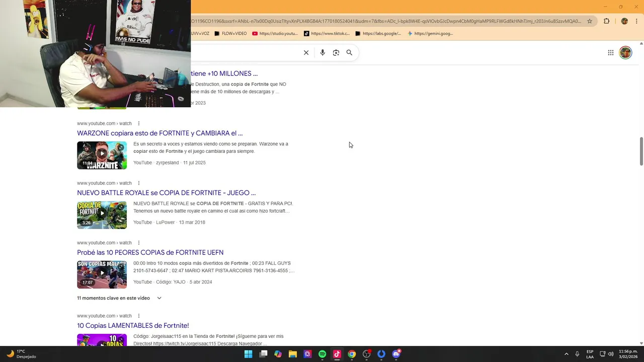Play SON COPIAS MALAS thumbnail 17:07
Image resolution: width=644 pixels, height=362 pixels.
pos(102,275)
